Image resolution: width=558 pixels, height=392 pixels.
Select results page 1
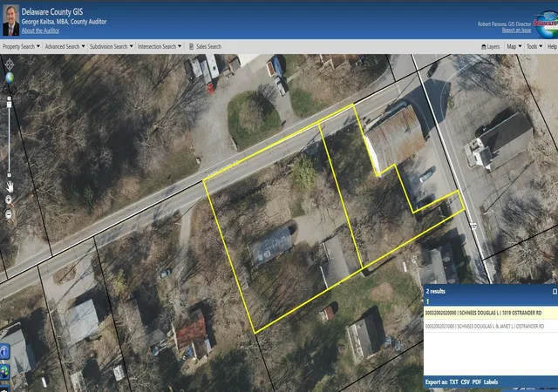(428, 301)
